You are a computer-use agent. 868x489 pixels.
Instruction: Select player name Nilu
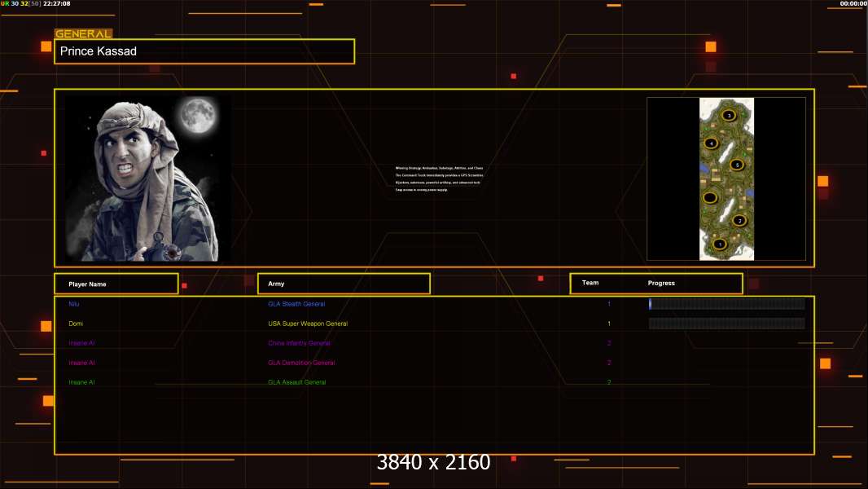coord(73,304)
